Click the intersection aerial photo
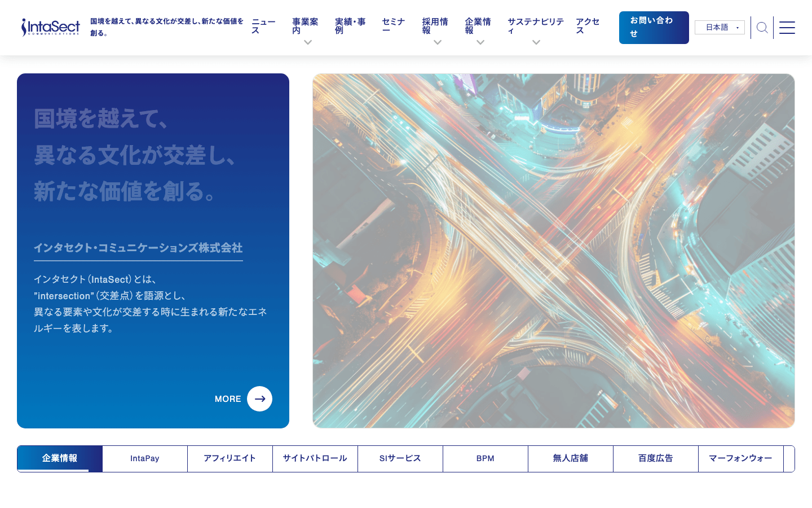Viewport: 812px width, 508px height. [554, 251]
